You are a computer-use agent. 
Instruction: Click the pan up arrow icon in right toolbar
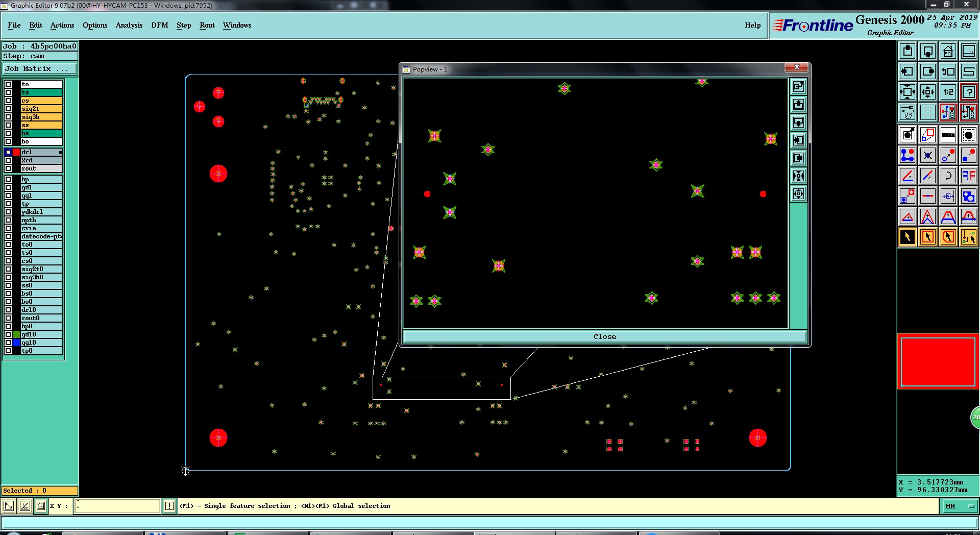908,51
